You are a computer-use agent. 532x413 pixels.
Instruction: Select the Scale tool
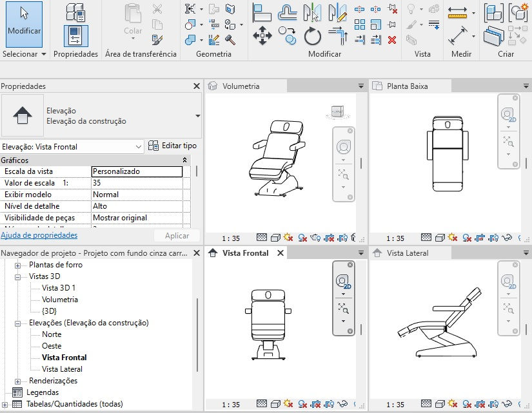[x=375, y=24]
